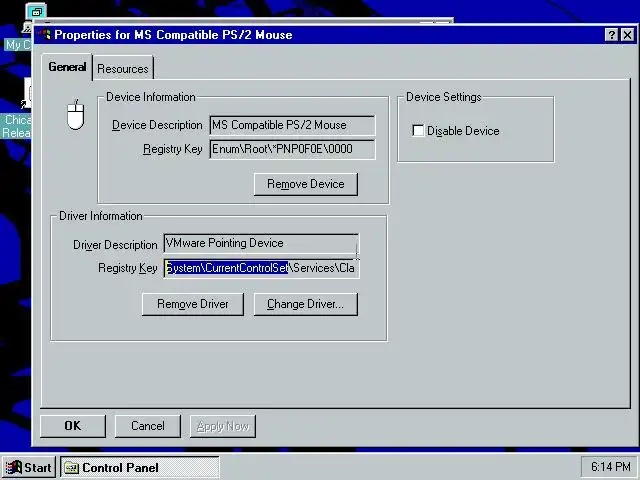Click the System\CurrentControlSet registry key field

[x=261, y=268]
